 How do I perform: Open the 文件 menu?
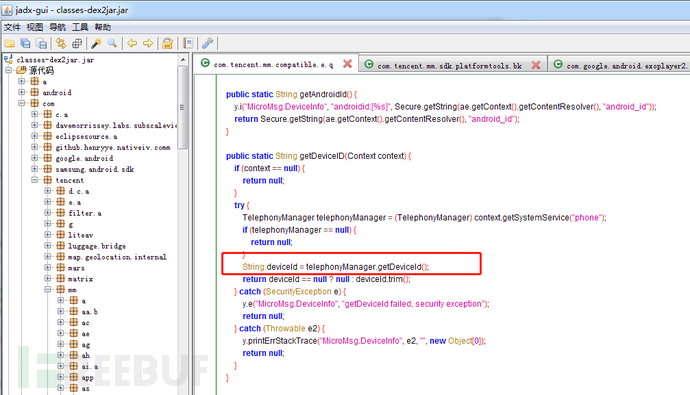[x=12, y=27]
